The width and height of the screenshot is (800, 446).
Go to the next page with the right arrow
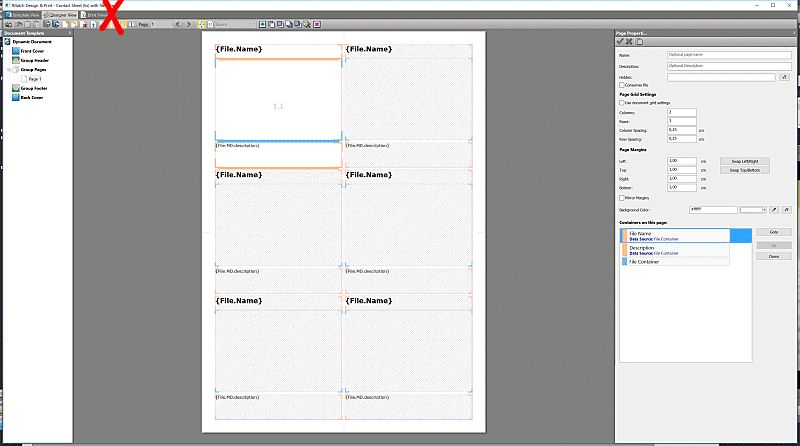[189, 24]
